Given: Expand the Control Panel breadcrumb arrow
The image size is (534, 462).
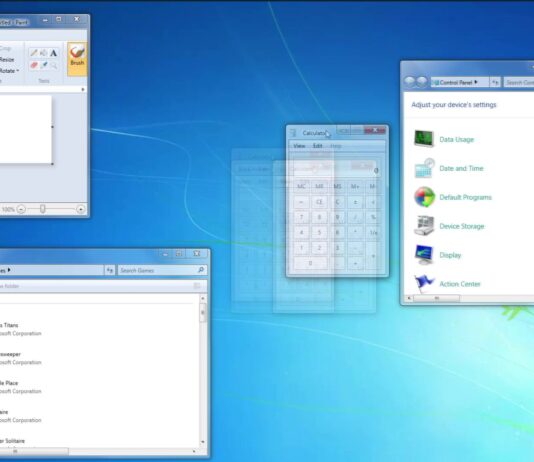Looking at the screenshot, I should point(476,82).
